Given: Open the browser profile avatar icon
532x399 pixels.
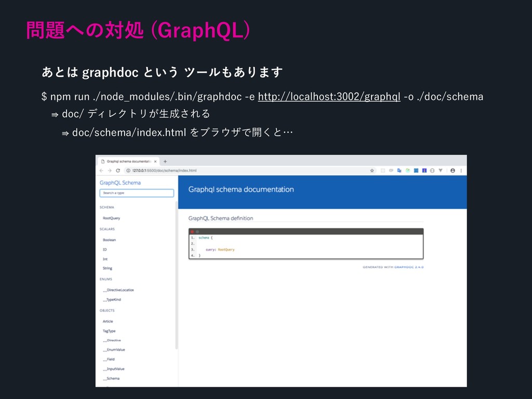Looking at the screenshot, I should 453,170.
